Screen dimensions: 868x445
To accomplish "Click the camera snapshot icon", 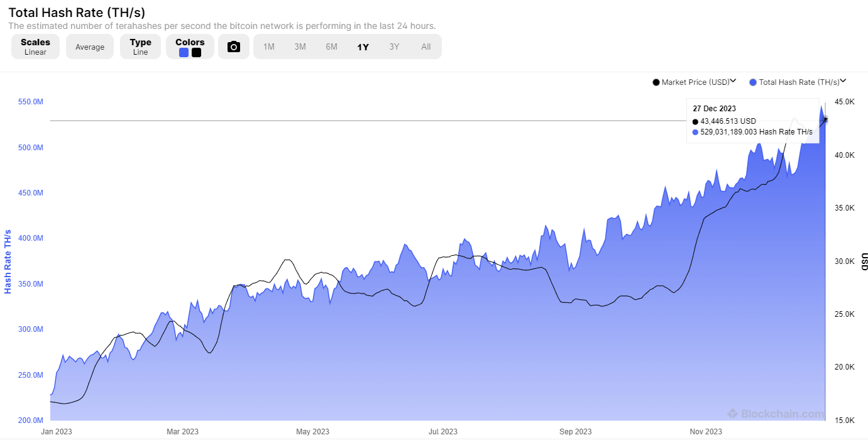I will (x=234, y=47).
